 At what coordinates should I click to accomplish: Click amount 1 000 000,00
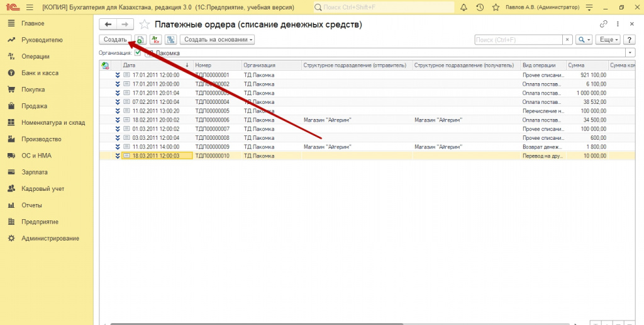coord(591,93)
